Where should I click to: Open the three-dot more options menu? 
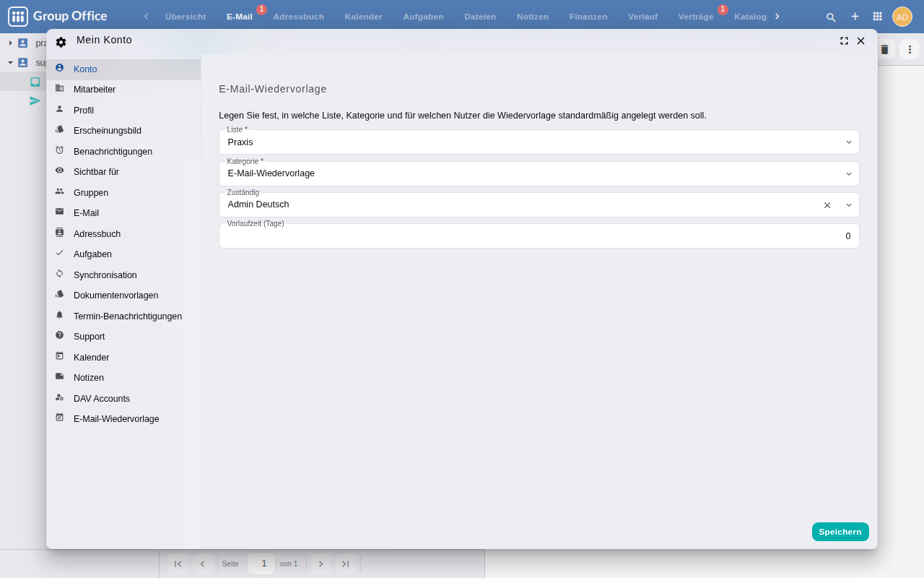click(x=910, y=49)
